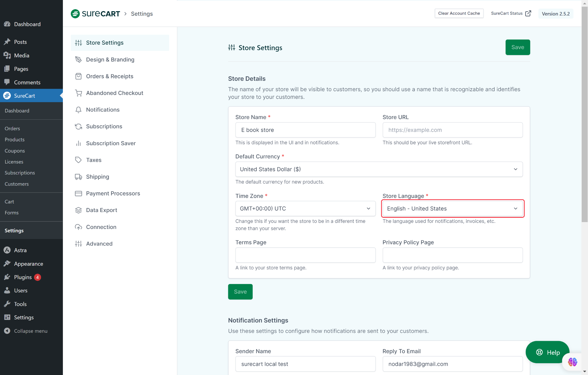
Task: Expand the Store Language dropdown
Action: 452,209
